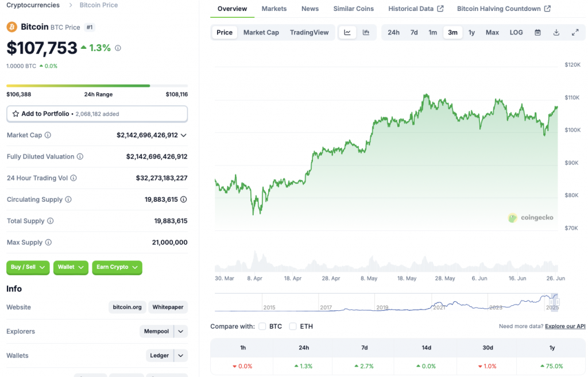Click Fully Diluted Valuation info icon
The height and width of the screenshot is (377, 588).
click(80, 156)
